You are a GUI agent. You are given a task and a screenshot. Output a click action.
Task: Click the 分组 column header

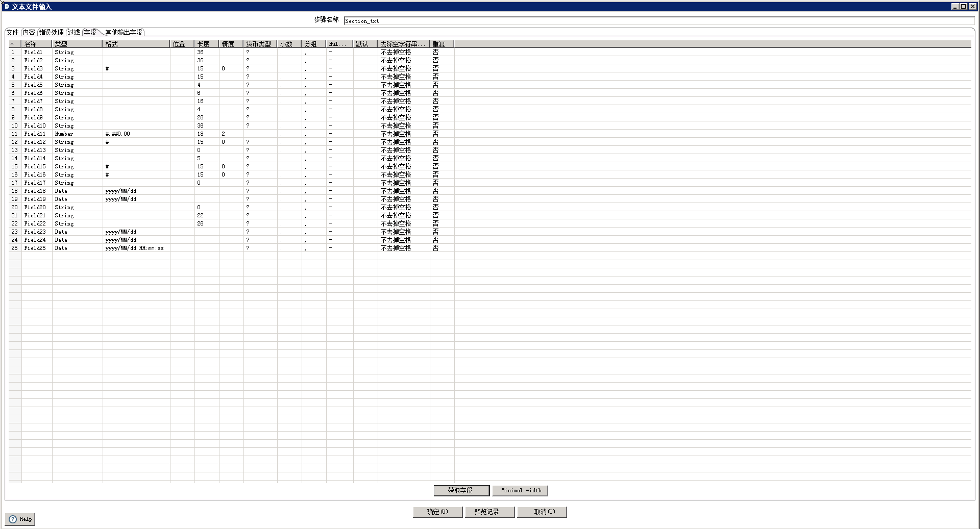point(314,44)
